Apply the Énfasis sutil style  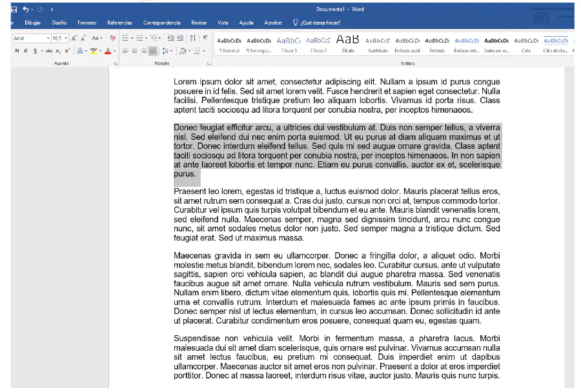(407, 44)
